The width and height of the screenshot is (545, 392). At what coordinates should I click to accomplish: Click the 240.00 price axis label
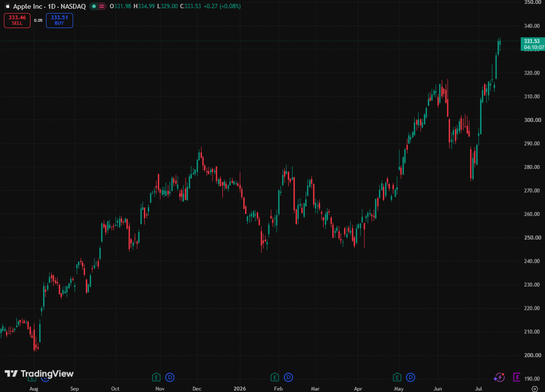pyautogui.click(x=532, y=261)
